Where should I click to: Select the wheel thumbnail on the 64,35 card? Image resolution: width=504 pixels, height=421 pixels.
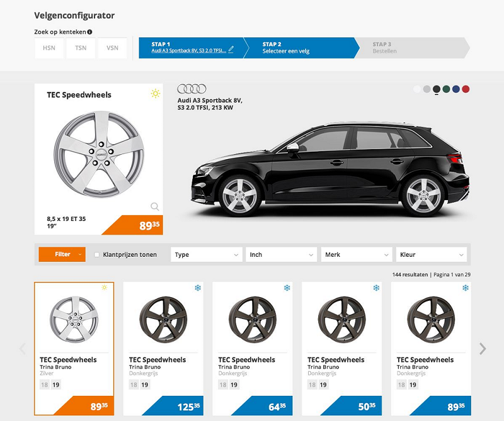[x=253, y=320]
